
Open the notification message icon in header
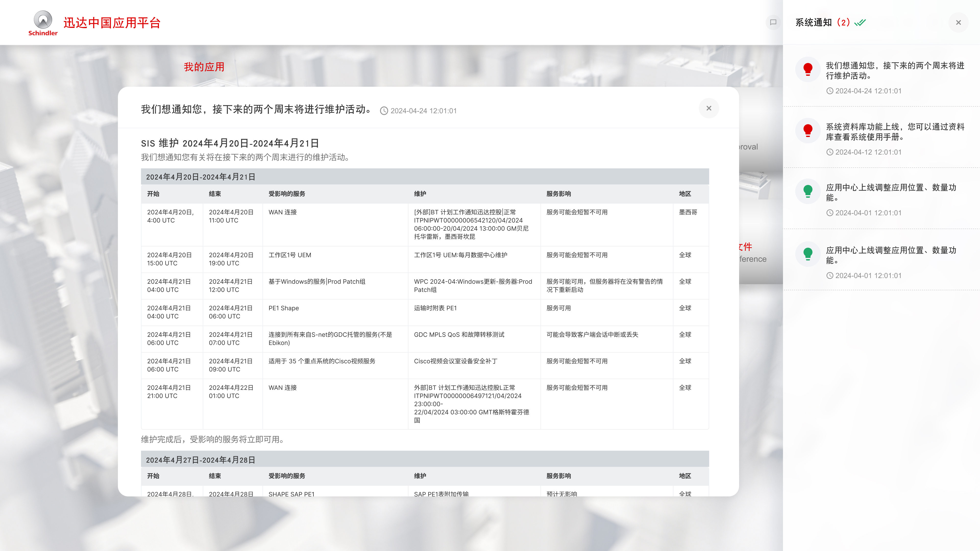773,22
